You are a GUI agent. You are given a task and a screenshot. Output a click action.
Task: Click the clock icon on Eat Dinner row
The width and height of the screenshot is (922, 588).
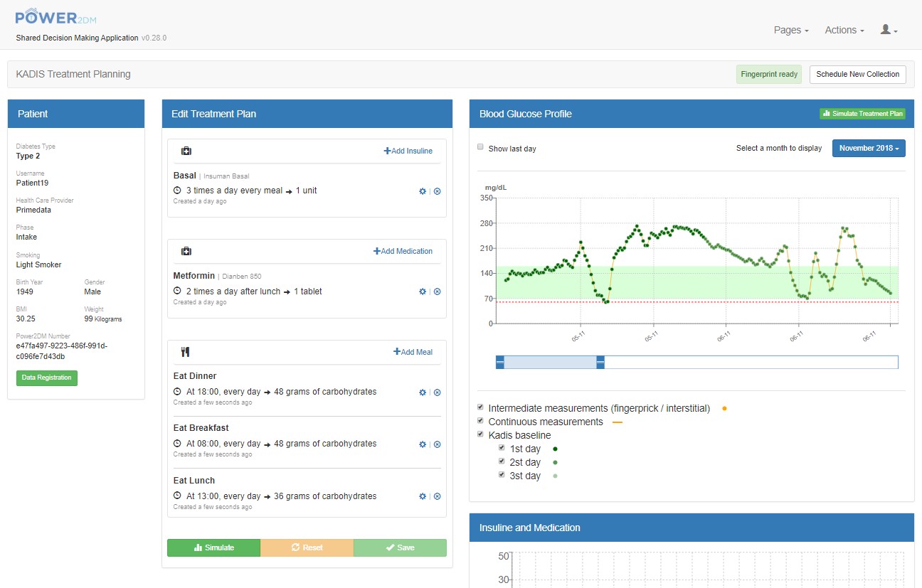177,392
